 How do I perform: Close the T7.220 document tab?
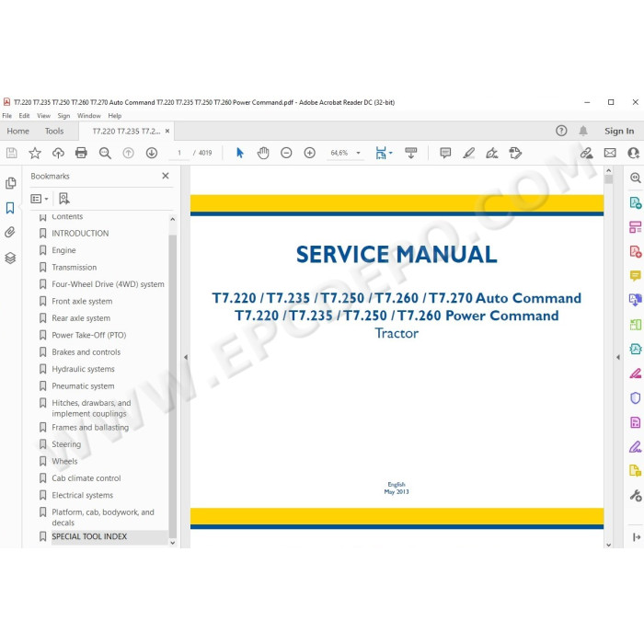(x=167, y=131)
